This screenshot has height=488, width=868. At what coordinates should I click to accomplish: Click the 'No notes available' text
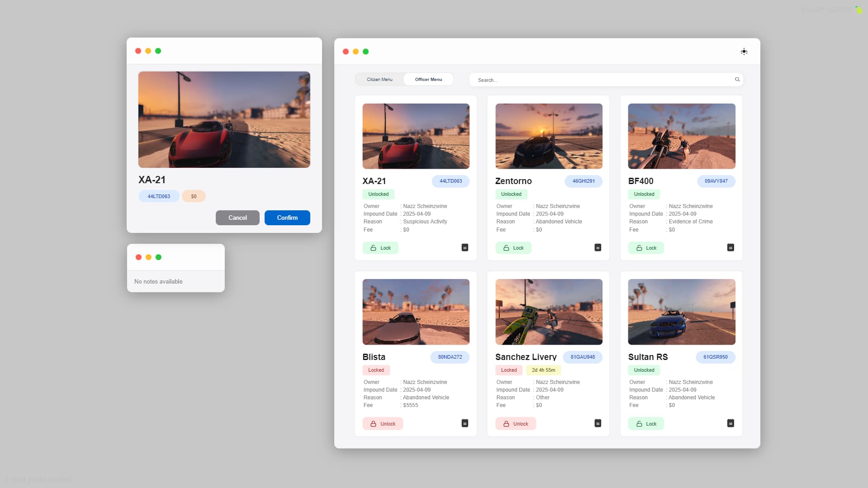tap(158, 282)
